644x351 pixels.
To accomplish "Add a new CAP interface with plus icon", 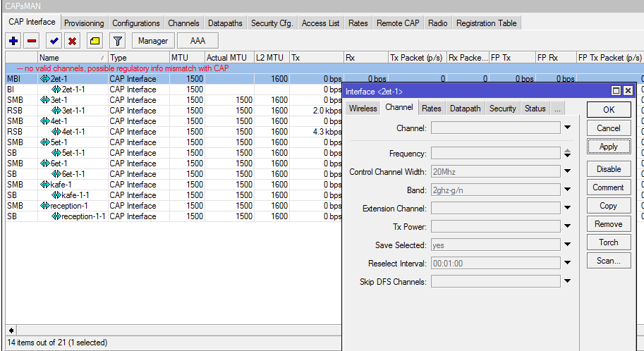I will [x=13, y=41].
